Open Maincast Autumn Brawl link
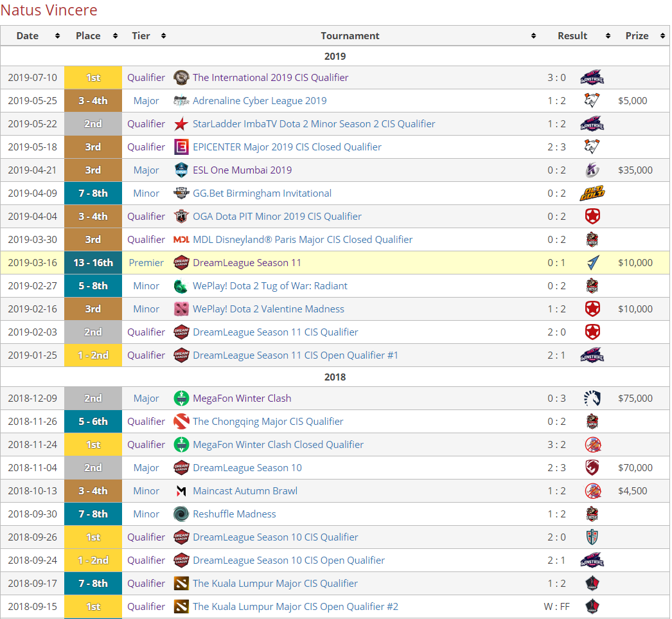The image size is (672, 619). (245, 491)
